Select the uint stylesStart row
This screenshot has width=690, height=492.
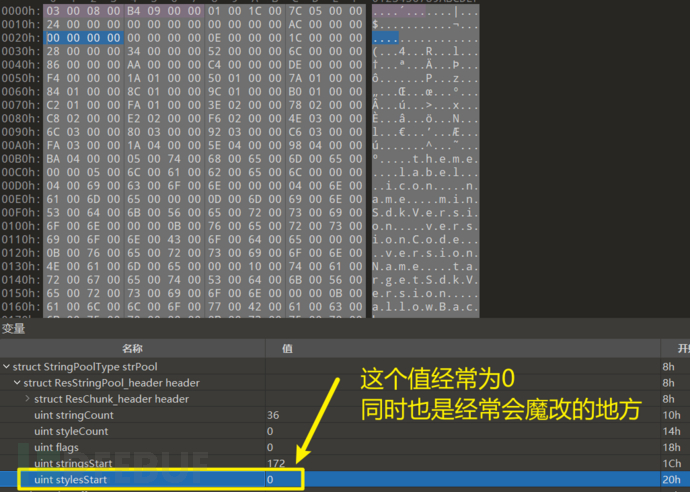345,479
